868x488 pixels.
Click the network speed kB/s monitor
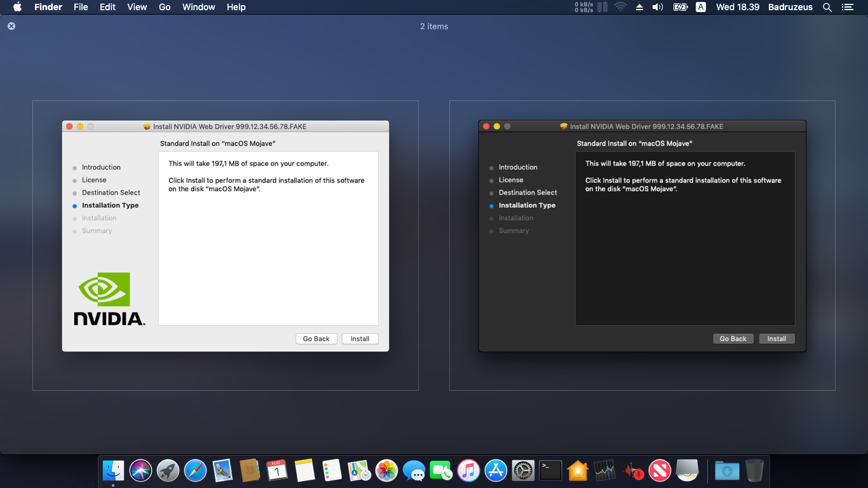[x=591, y=7]
